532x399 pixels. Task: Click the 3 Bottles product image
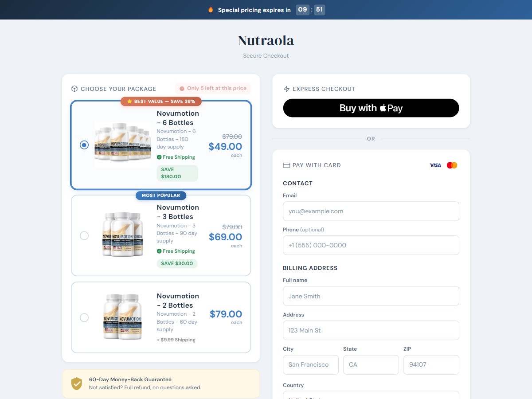click(x=123, y=234)
